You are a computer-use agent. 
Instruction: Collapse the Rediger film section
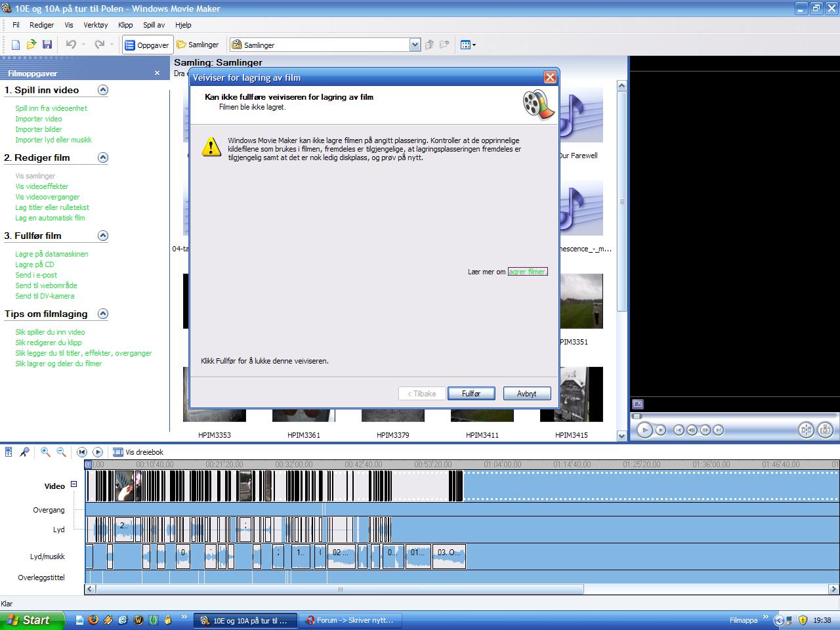click(103, 157)
